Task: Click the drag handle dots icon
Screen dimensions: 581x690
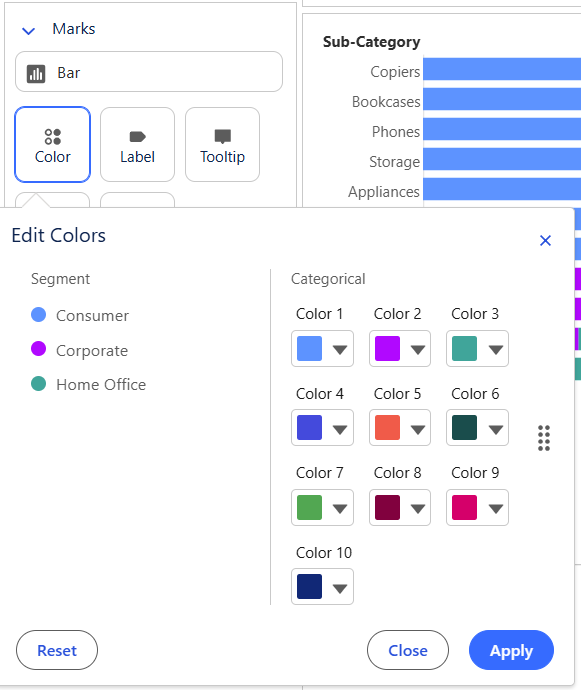Action: click(544, 438)
